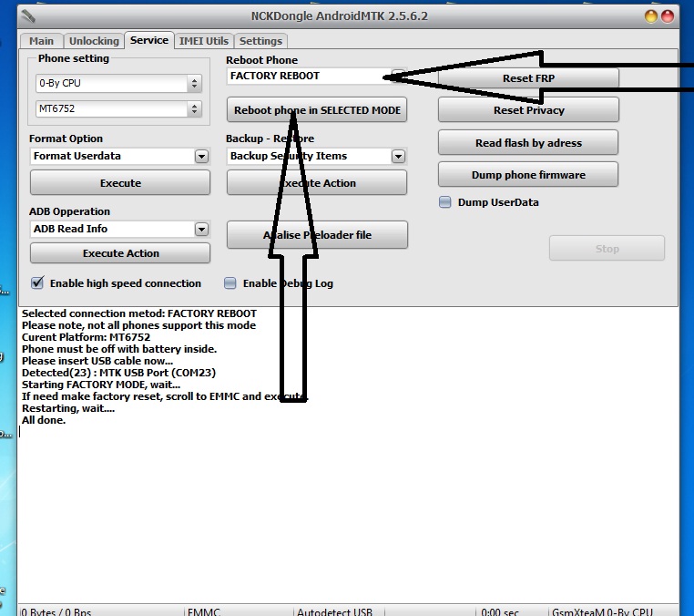Click 'GsmXteaM 0-By CPU' in status bar
This screenshot has height=616, width=694.
pyautogui.click(x=602, y=612)
